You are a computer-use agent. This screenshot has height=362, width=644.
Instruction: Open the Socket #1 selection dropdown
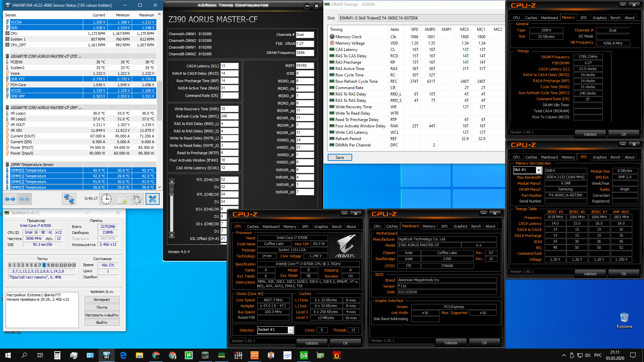(290, 330)
